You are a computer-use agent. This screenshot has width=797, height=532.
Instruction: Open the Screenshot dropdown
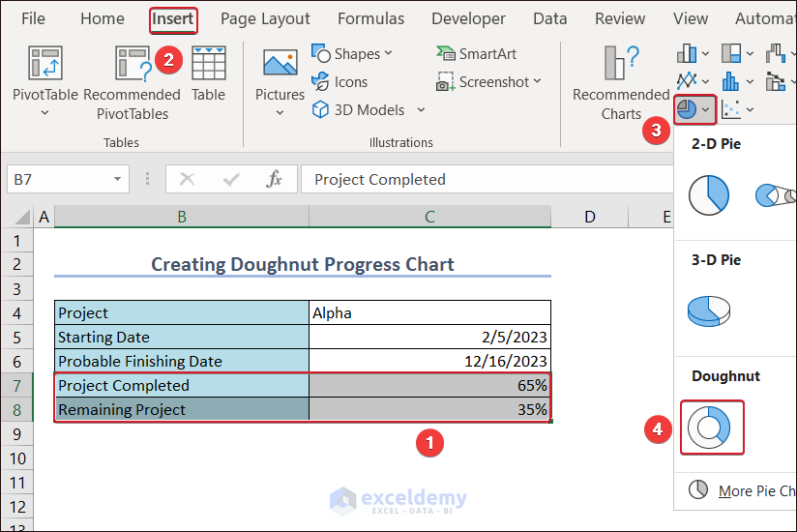[488, 82]
